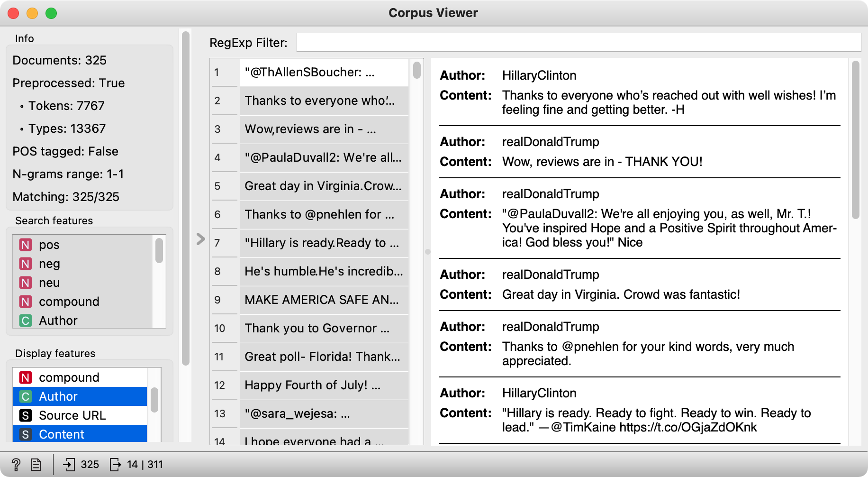Open help via question mark icon

pos(16,465)
